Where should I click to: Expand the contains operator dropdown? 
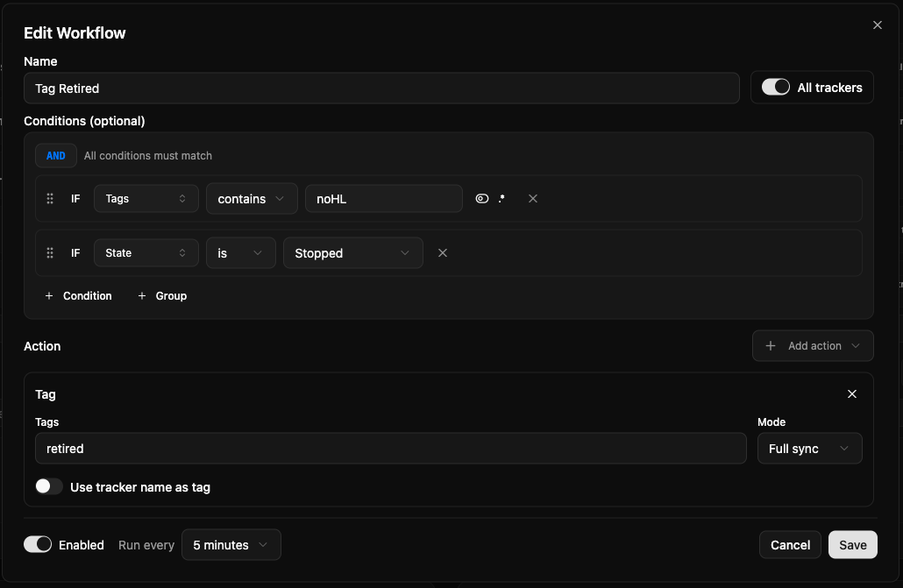252,199
